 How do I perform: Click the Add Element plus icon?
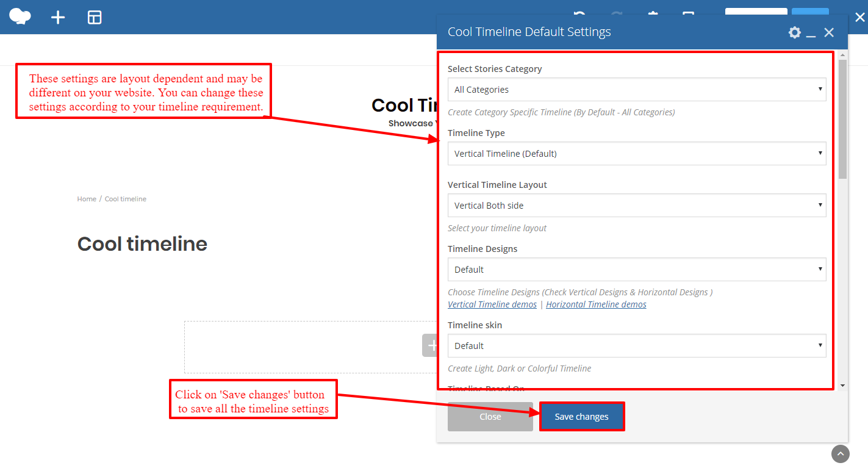[x=58, y=17]
